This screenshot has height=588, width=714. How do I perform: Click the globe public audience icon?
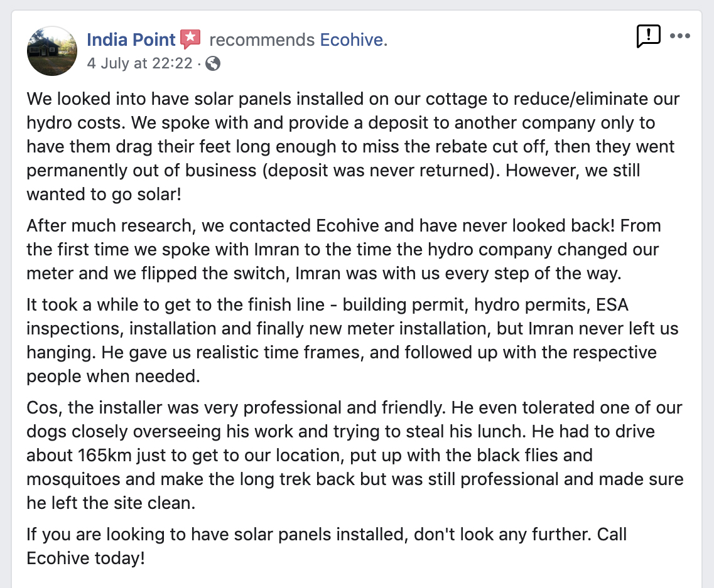(x=213, y=63)
